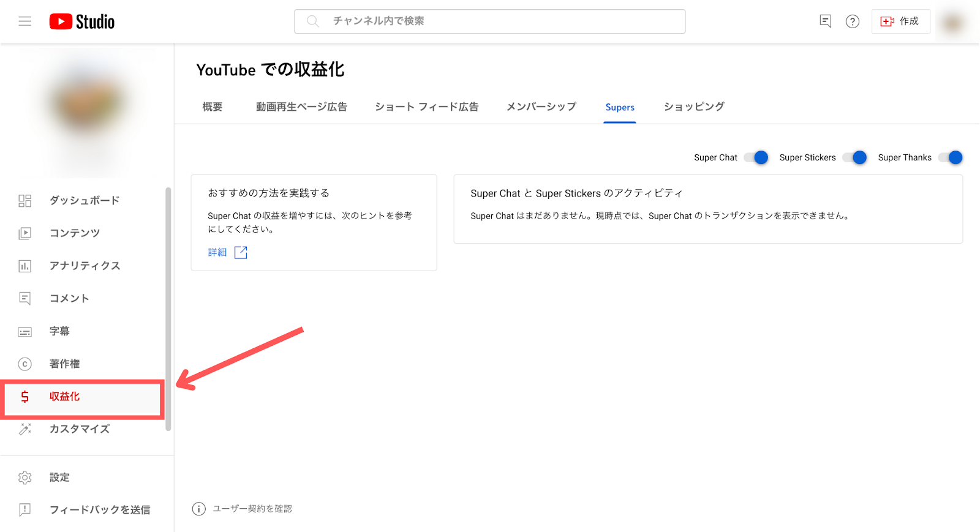Click the 作成 create button

900,21
